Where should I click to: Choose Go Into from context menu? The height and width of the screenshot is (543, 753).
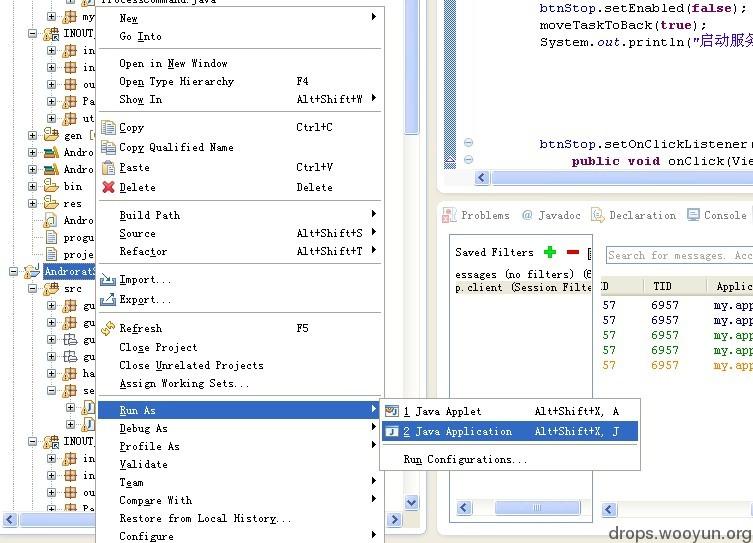240,36
